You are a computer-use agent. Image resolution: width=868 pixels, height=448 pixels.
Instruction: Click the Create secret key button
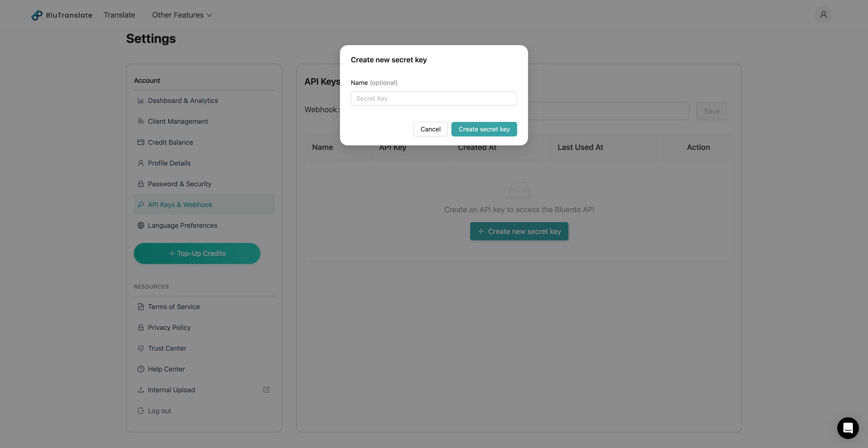[484, 129]
